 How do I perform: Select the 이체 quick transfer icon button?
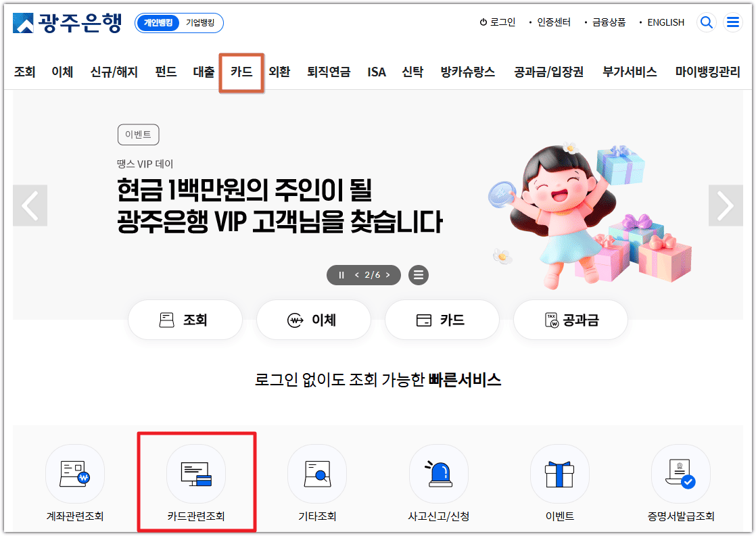[313, 319]
